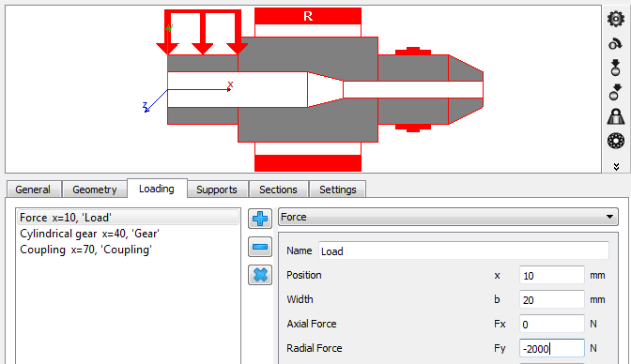Click the torque rotation arrow icon
Image resolution: width=631 pixels, height=364 pixels.
(616, 43)
